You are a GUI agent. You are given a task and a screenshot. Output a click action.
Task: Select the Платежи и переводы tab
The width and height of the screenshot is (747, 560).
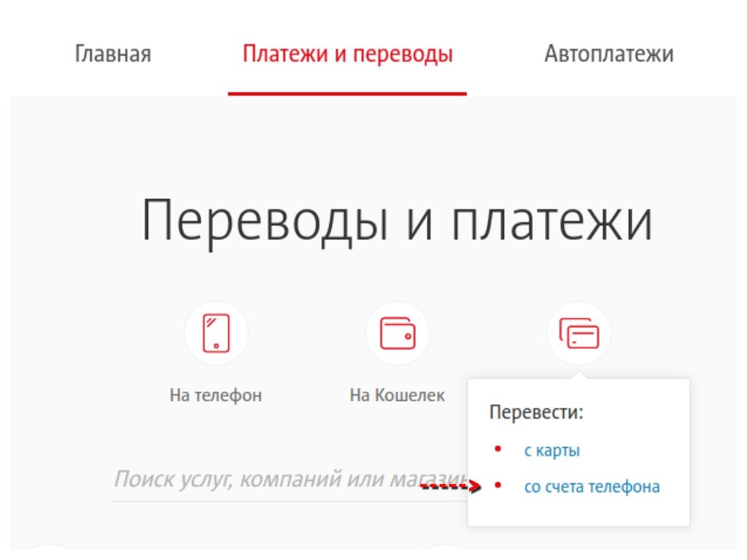click(347, 54)
